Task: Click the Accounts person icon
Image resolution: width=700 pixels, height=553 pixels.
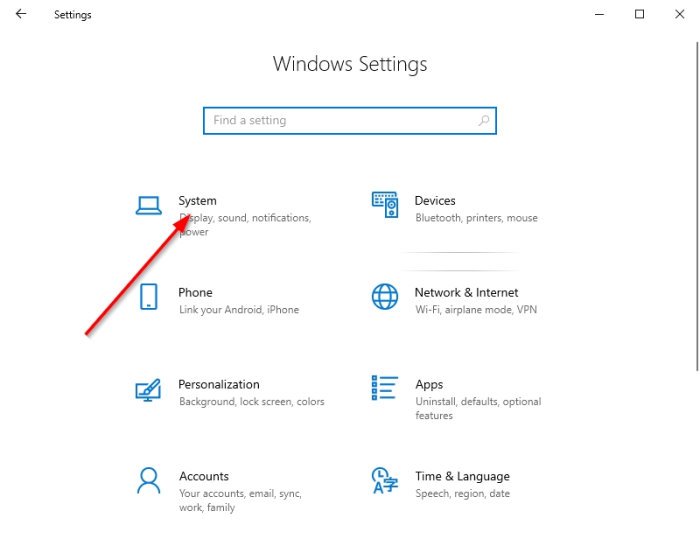Action: [x=149, y=481]
